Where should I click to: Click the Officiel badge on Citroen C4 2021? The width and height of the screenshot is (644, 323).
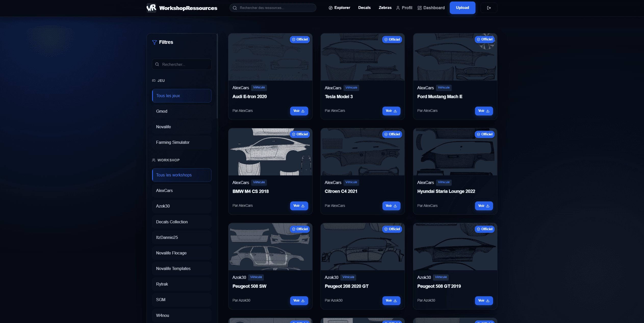tap(392, 134)
